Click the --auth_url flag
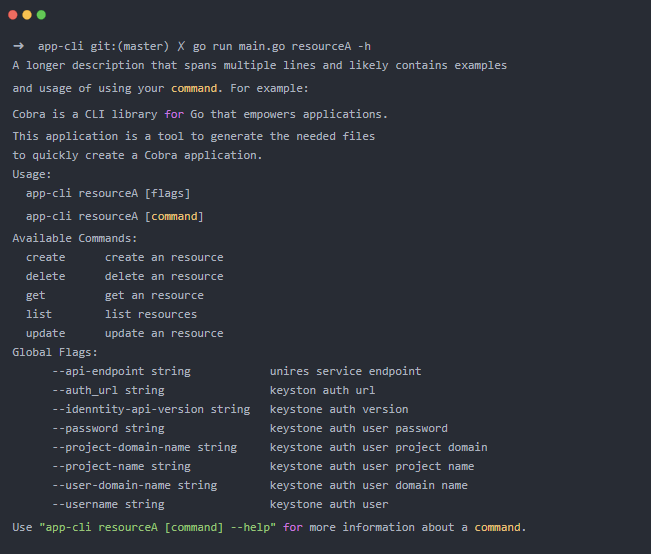This screenshot has width=651, height=554. click(86, 390)
